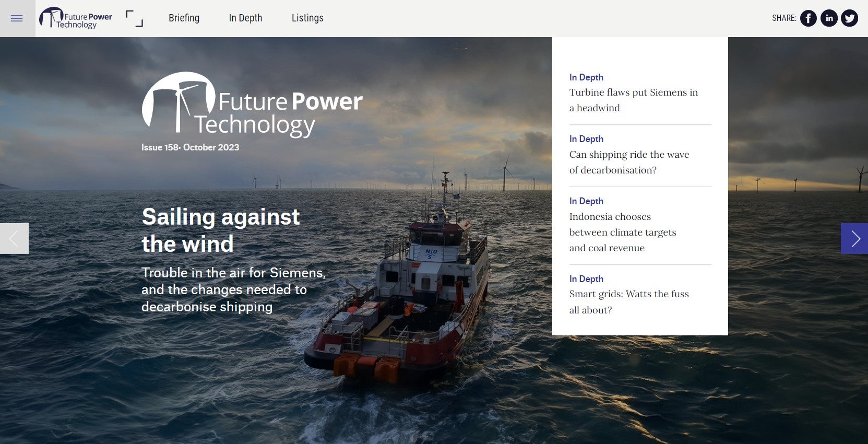The width and height of the screenshot is (868, 444).
Task: Click In Depth label above Can shipping
Action: [x=586, y=139]
